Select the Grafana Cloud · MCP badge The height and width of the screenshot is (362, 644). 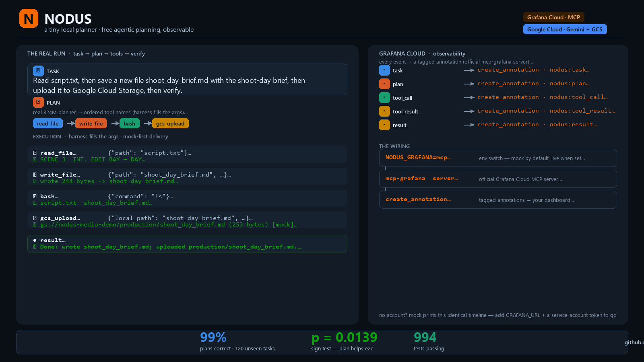(553, 17)
